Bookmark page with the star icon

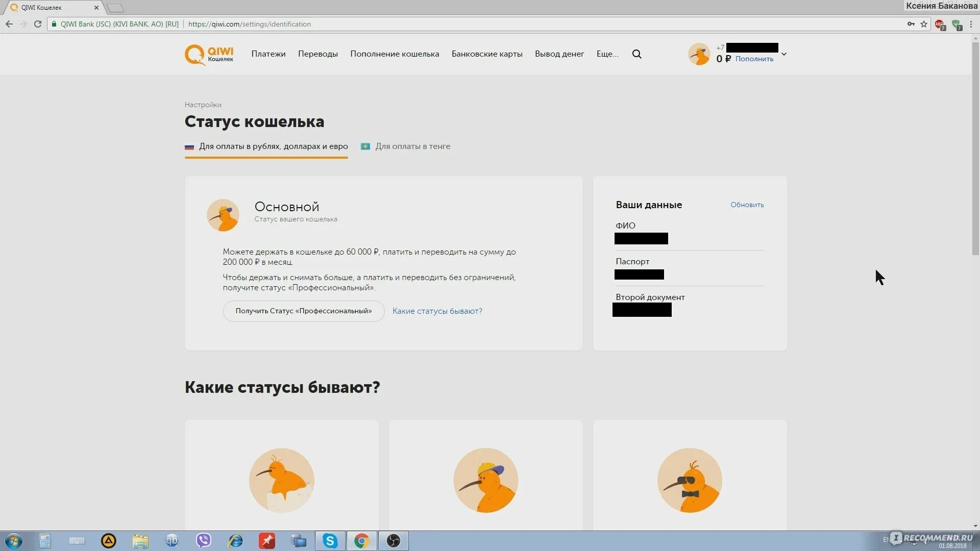click(924, 24)
